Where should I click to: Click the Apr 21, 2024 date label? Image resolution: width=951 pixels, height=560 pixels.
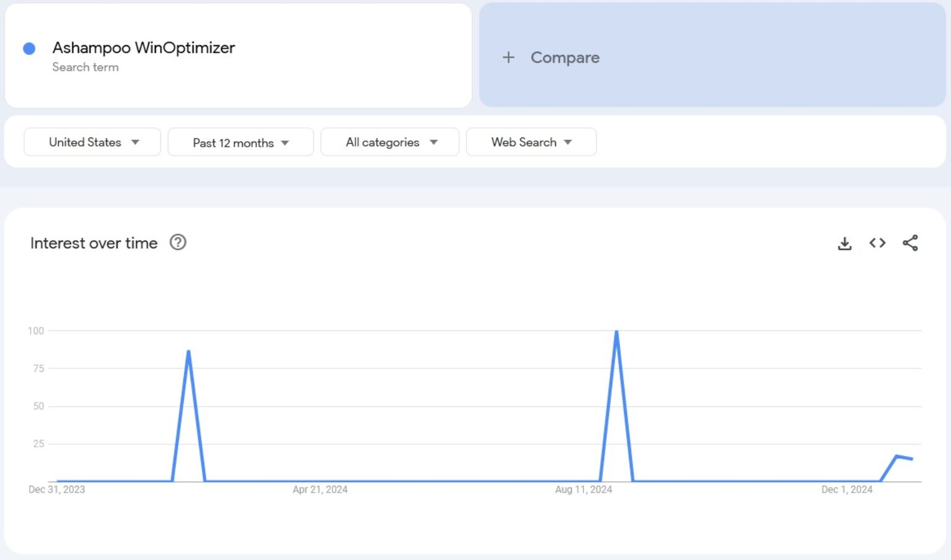point(320,489)
